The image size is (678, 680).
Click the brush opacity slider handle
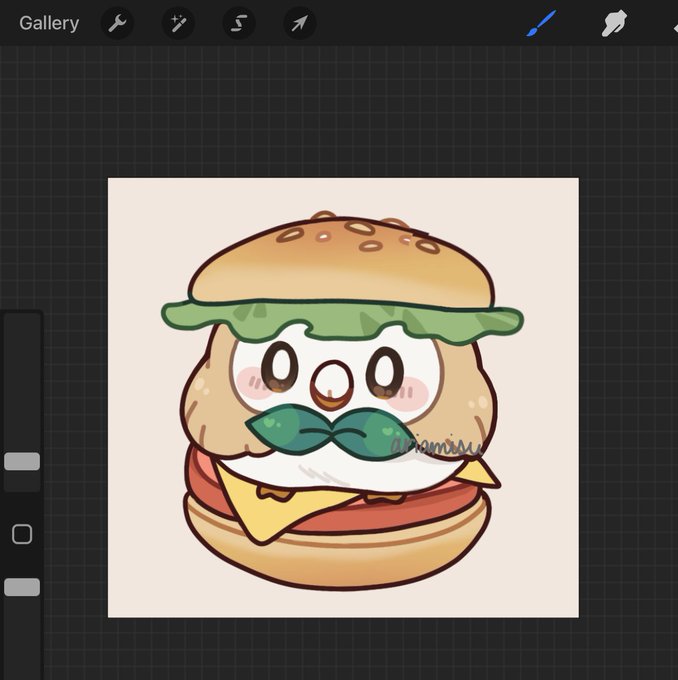click(22, 587)
